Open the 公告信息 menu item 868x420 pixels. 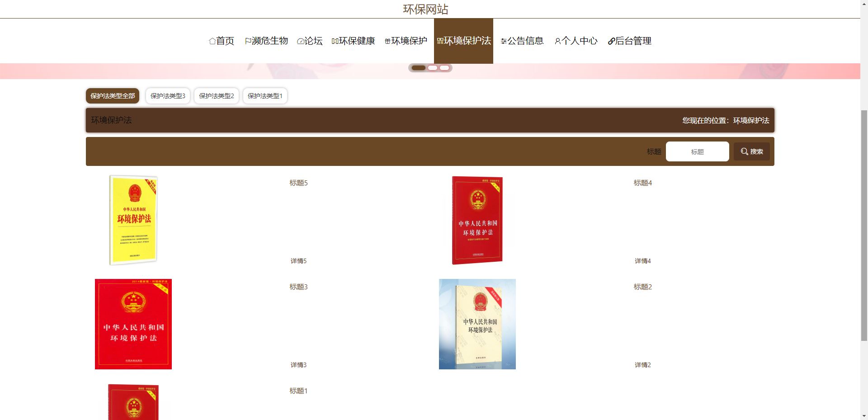click(522, 41)
